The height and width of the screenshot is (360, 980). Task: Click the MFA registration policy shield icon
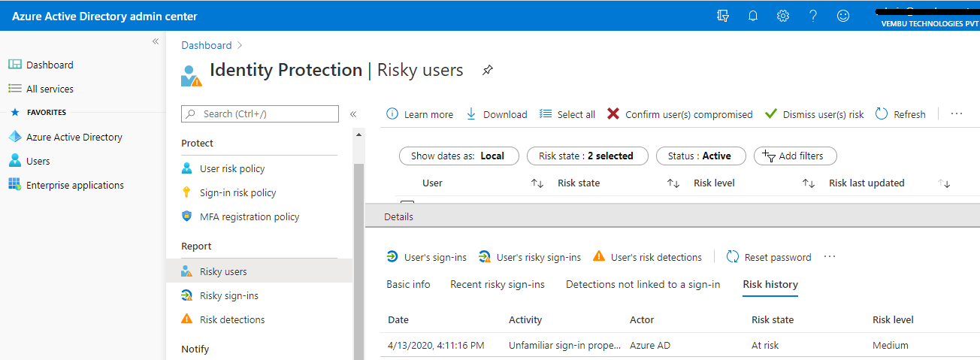click(x=187, y=216)
